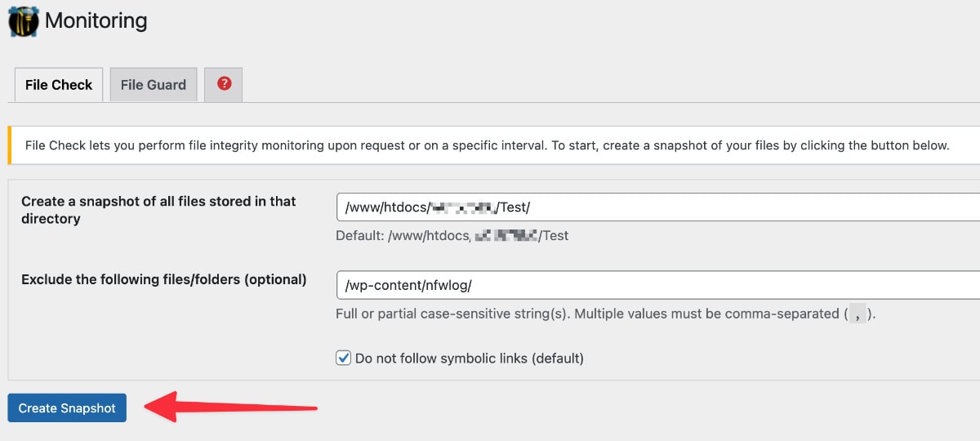Focus the snapshot directory path field
The image size is (980, 441).
point(658,207)
